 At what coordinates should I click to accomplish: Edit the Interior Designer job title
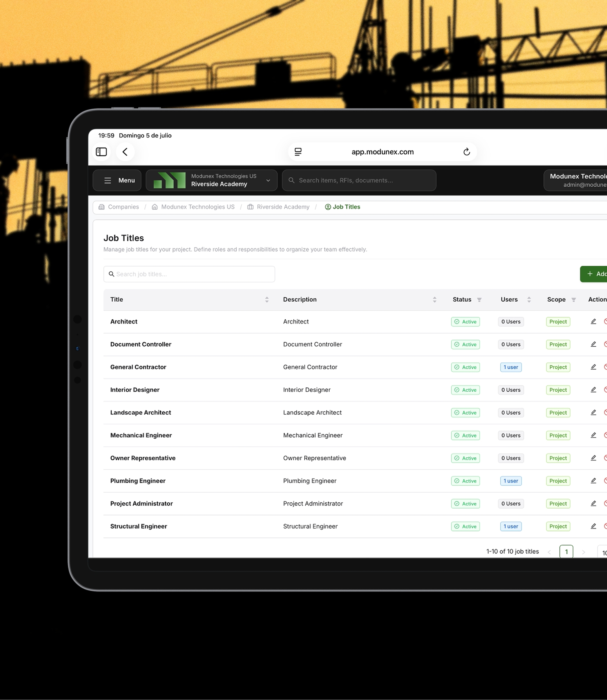click(x=594, y=390)
